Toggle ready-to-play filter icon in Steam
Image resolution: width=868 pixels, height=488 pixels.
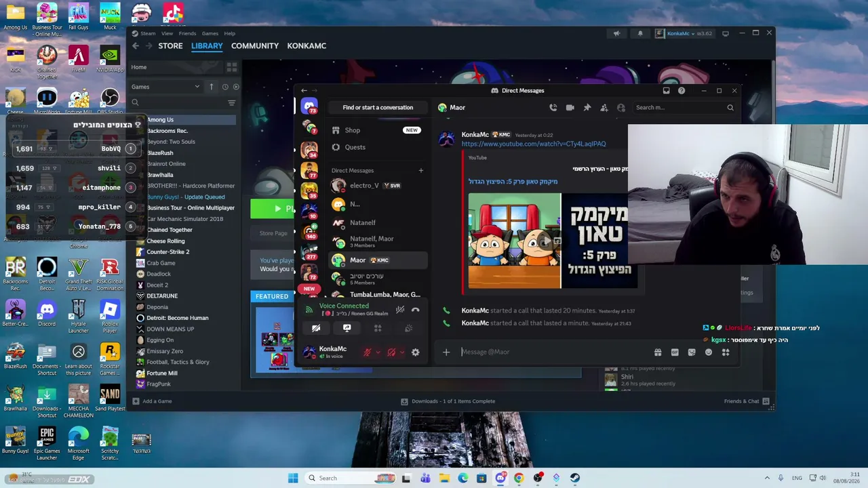(236, 87)
